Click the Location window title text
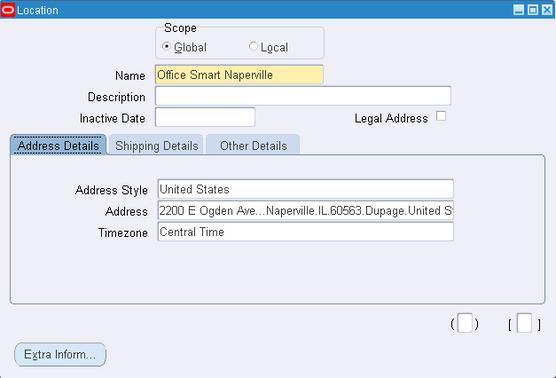Image resolution: width=556 pixels, height=378 pixels. 38,10
